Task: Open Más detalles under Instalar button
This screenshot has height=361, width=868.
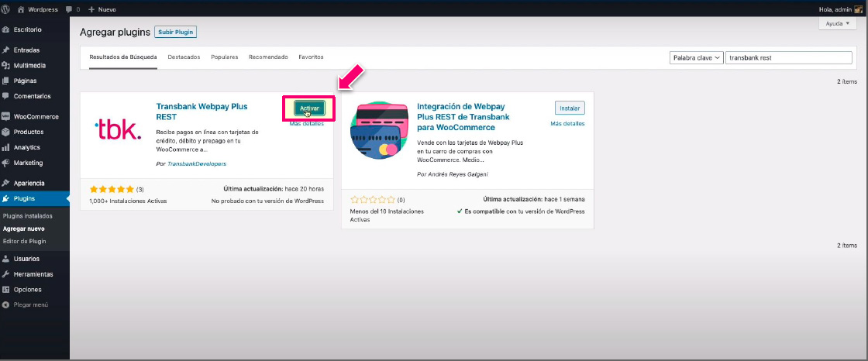Action: coord(567,123)
